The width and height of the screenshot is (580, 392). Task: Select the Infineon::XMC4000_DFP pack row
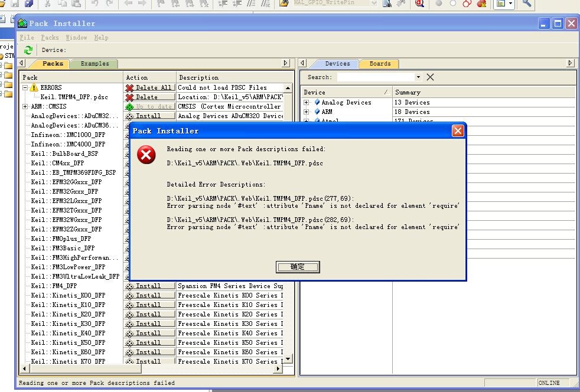68,144
